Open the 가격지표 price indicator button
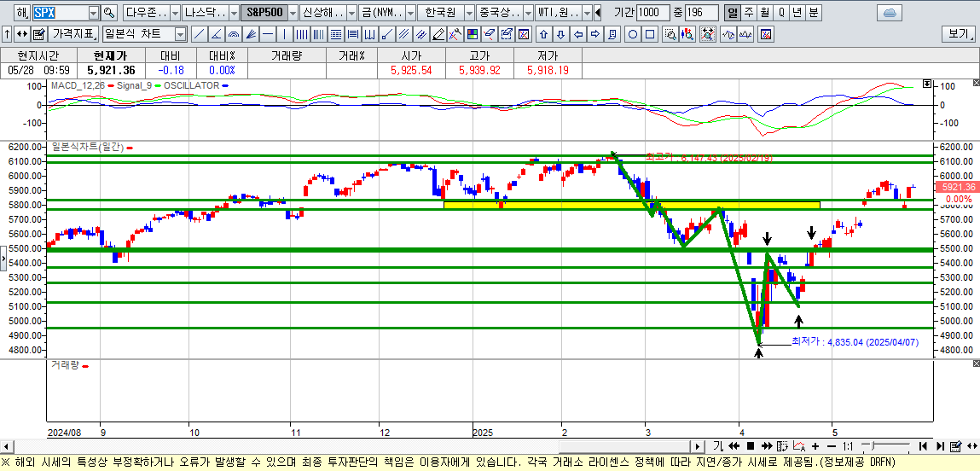The width and height of the screenshot is (980, 471). click(x=73, y=34)
